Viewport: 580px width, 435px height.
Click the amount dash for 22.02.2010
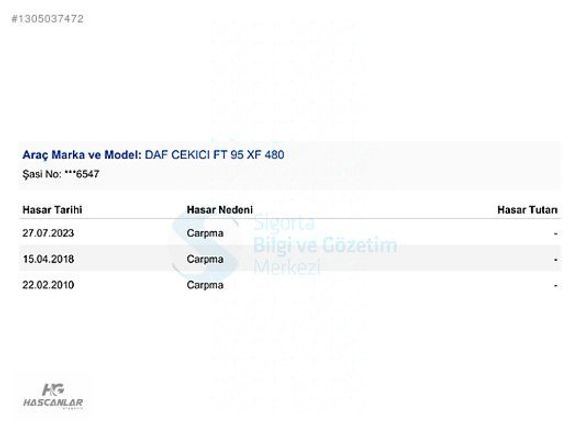click(556, 286)
